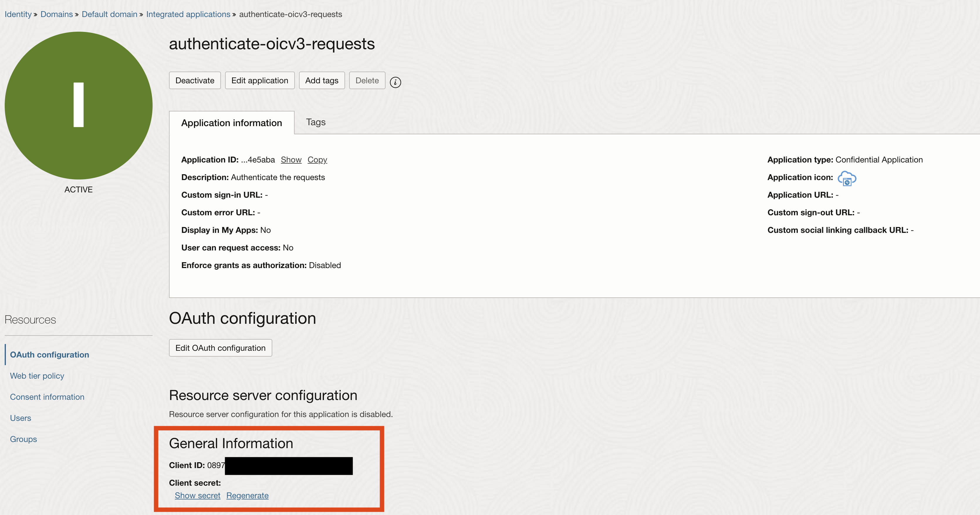
Task: Navigate to Integrated applications breadcrumb
Action: [x=188, y=14]
